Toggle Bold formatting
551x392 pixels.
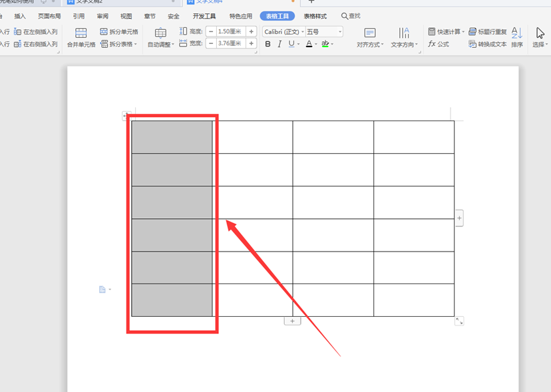pyautogui.click(x=268, y=44)
